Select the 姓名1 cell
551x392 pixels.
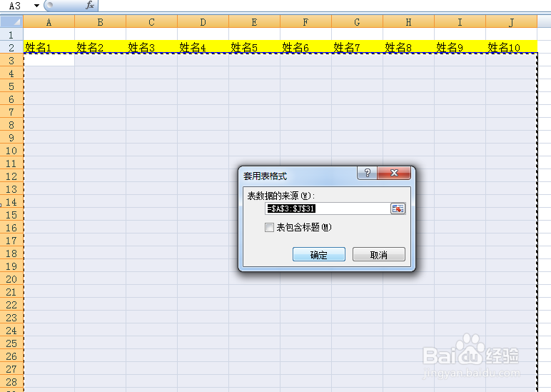(x=49, y=47)
